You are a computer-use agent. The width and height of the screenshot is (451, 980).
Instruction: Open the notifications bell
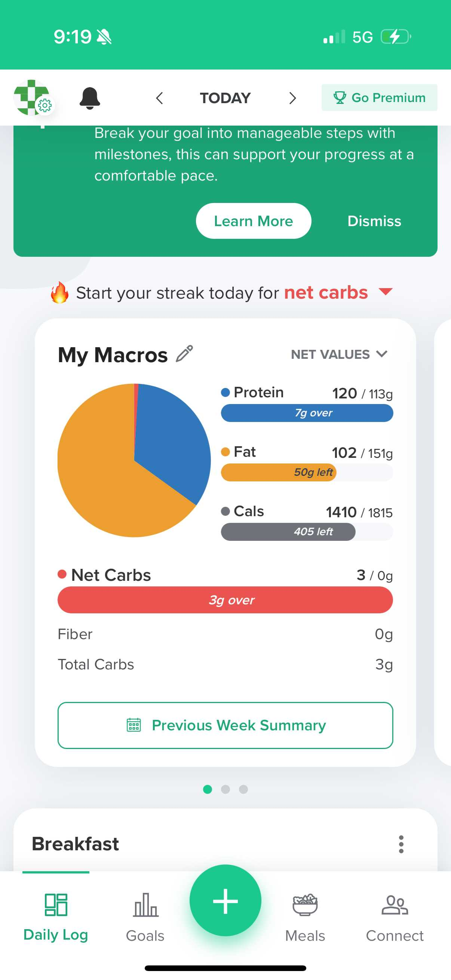(x=90, y=98)
